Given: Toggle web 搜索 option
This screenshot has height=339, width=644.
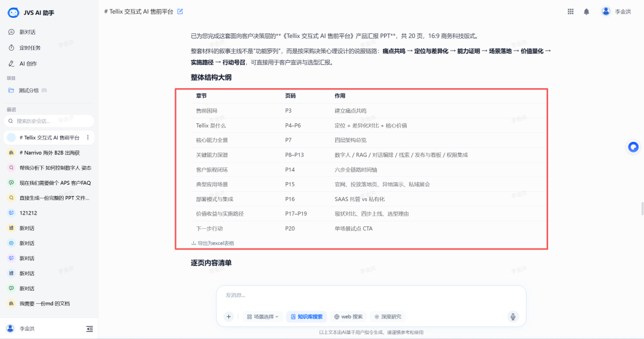Looking at the screenshot, I should tap(348, 316).
